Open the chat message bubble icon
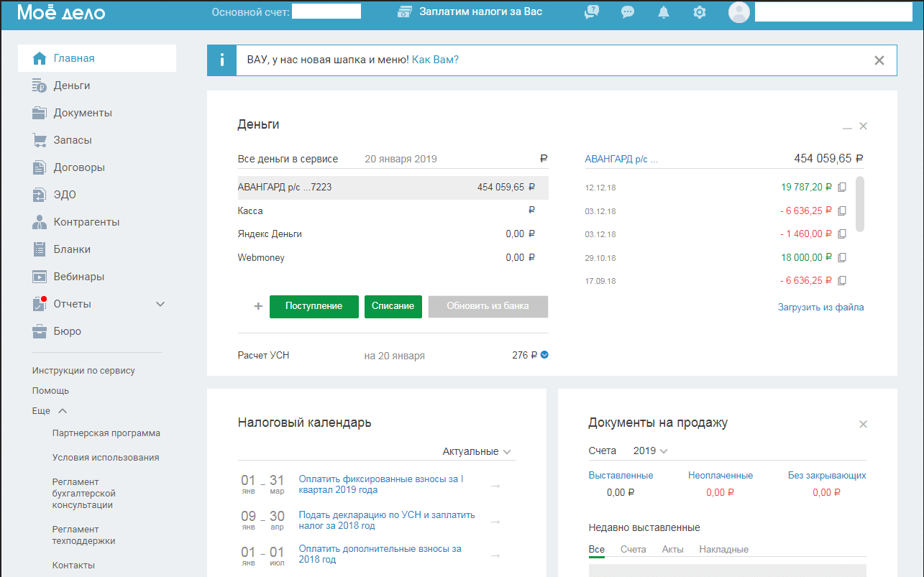This screenshot has width=924, height=577. pyautogui.click(x=628, y=12)
